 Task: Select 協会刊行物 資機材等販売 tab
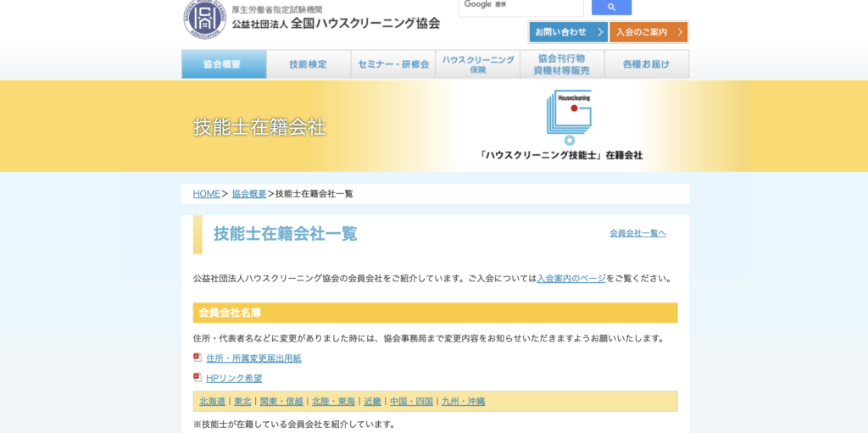point(562,64)
